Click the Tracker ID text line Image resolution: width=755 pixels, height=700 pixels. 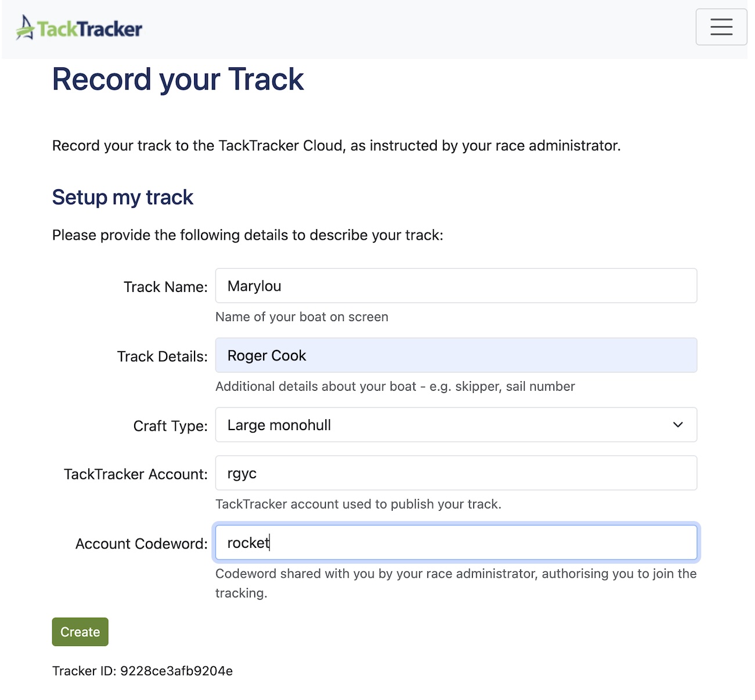point(142,671)
